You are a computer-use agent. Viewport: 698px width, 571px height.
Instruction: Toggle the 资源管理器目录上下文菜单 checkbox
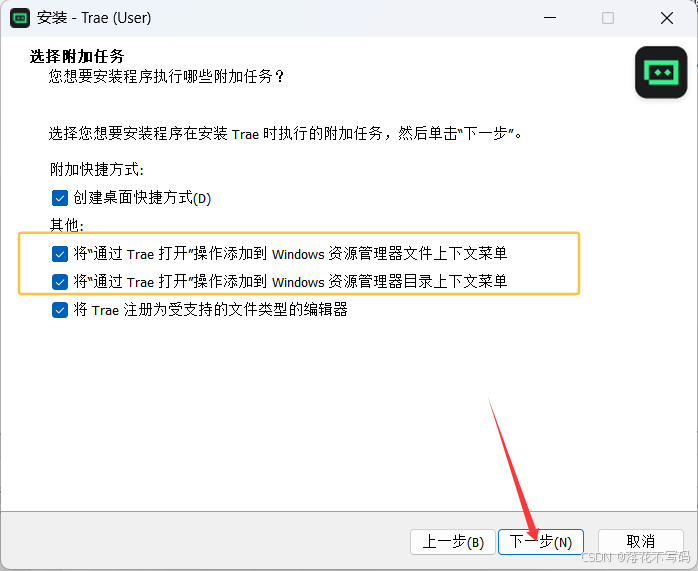click(x=60, y=282)
